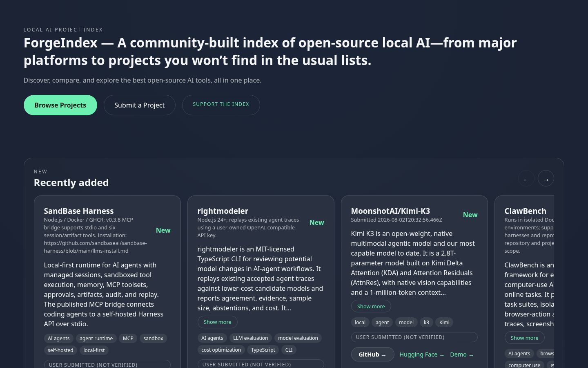Screen dimensions: 588x368
Task: Select the AI agents tag on rightmodeler card
Action: [212, 338]
